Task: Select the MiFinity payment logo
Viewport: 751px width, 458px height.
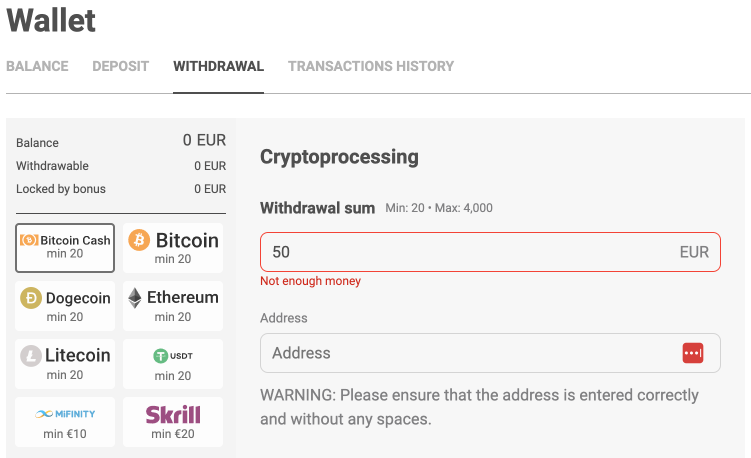Action: (64, 413)
